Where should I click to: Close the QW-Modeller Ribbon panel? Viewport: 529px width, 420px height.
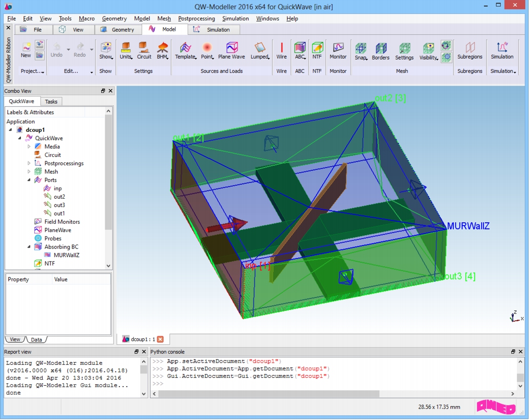pyautogui.click(x=8, y=28)
